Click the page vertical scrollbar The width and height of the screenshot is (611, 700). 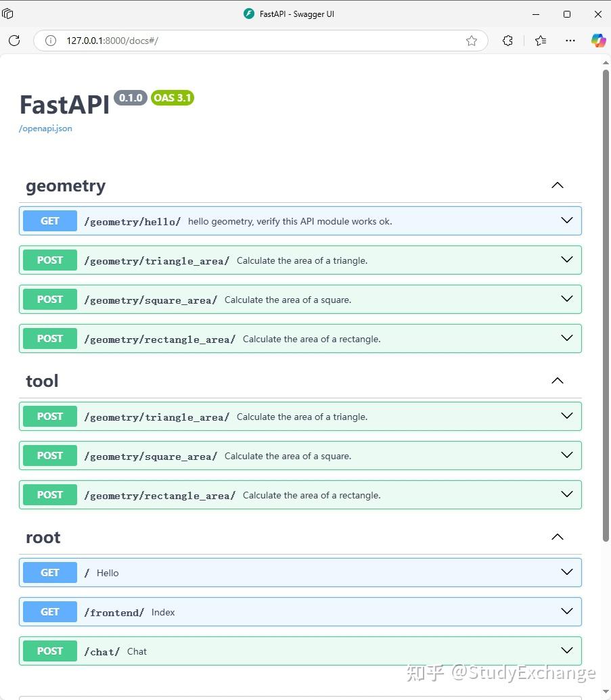pyautogui.click(x=606, y=304)
